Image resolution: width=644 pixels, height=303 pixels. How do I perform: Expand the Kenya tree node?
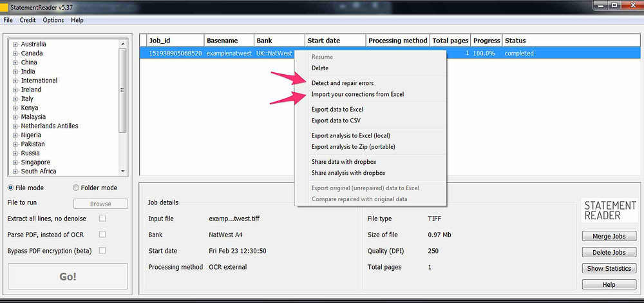[15, 108]
